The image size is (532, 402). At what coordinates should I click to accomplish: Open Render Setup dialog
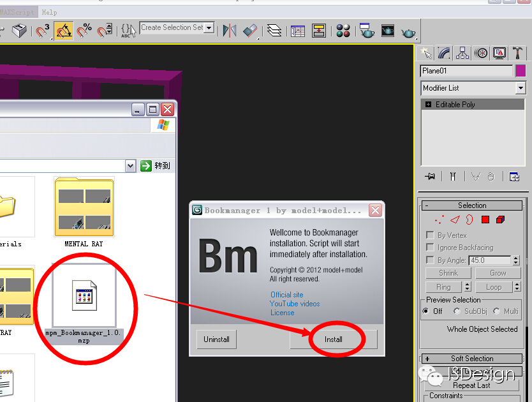(x=367, y=31)
